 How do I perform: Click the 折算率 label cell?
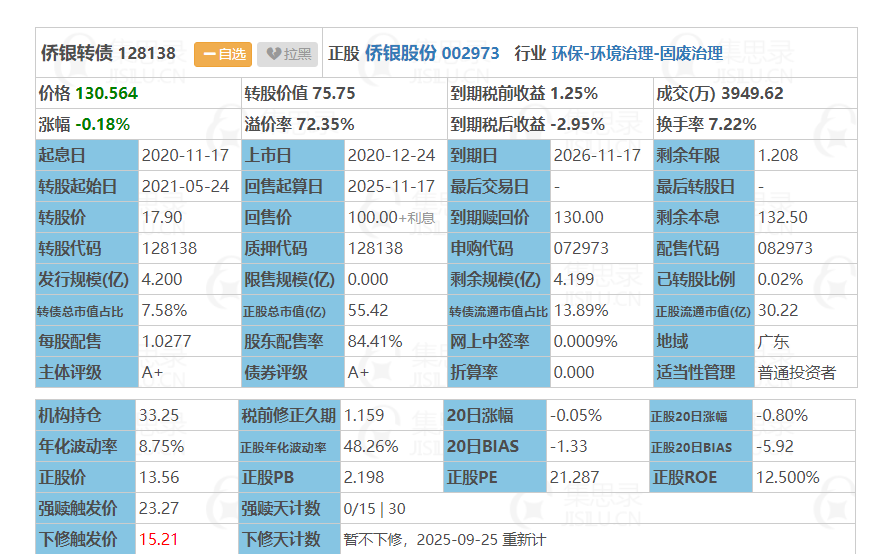click(x=499, y=373)
